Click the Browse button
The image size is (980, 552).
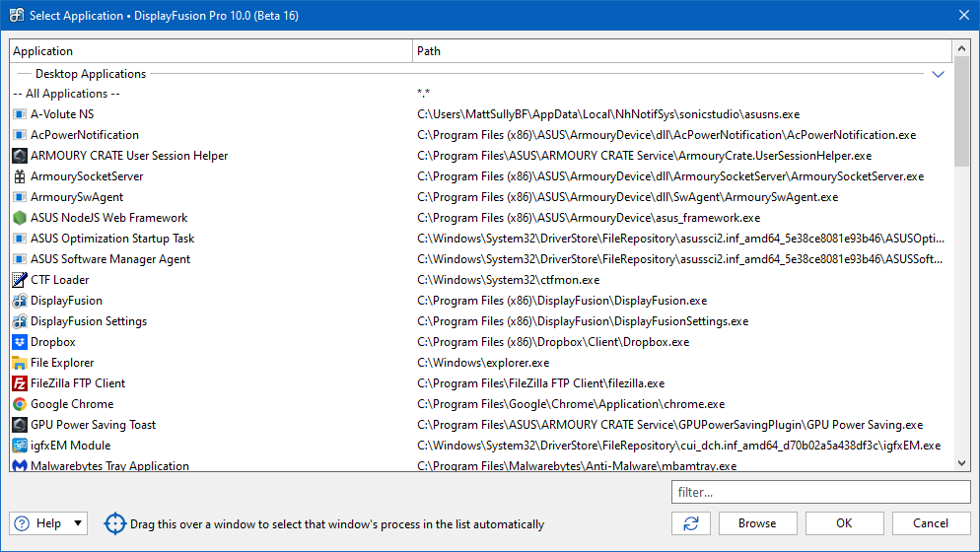(x=757, y=523)
